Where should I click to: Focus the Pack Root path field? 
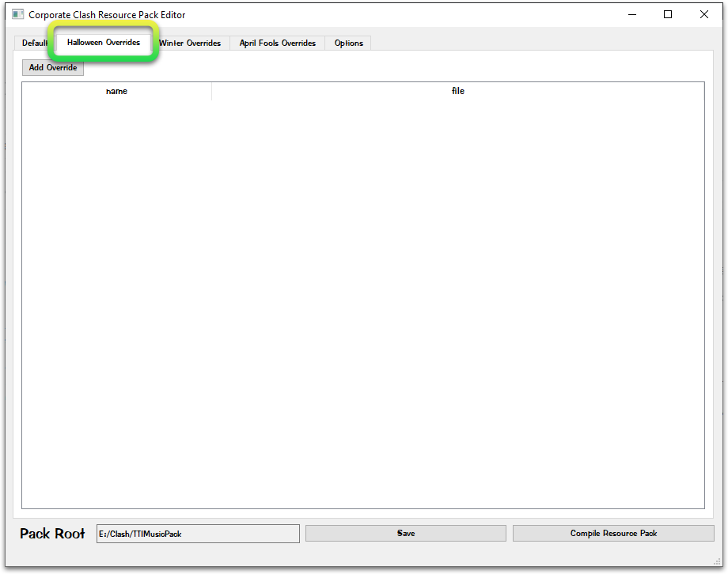(199, 534)
